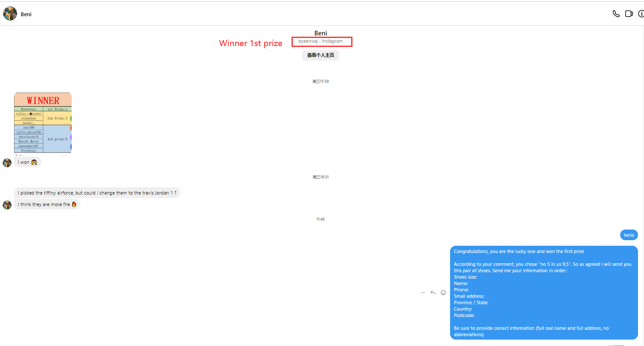Click the avatar beside "I think they are more fire"
This screenshot has height=346, width=644.
point(7,205)
